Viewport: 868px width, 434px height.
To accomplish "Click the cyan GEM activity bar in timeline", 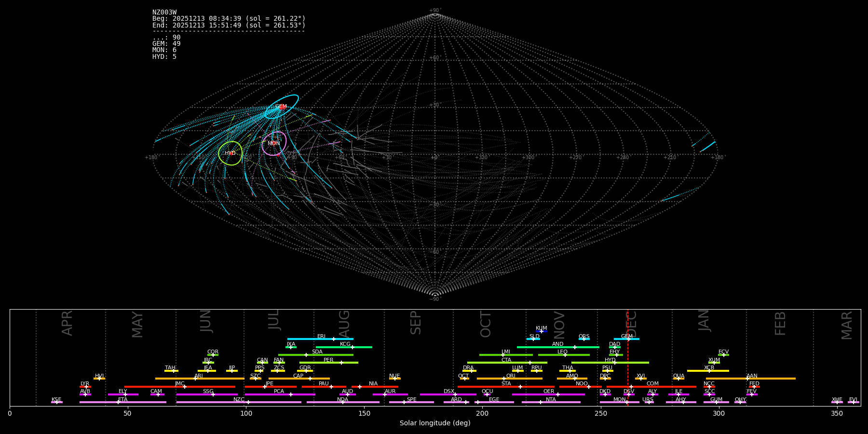I will (626, 339).
